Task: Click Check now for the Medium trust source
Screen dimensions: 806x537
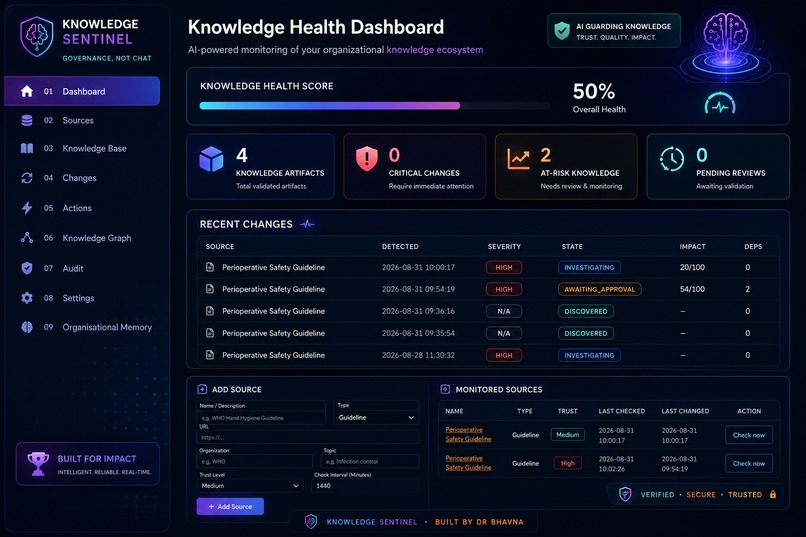Action: tap(748, 435)
